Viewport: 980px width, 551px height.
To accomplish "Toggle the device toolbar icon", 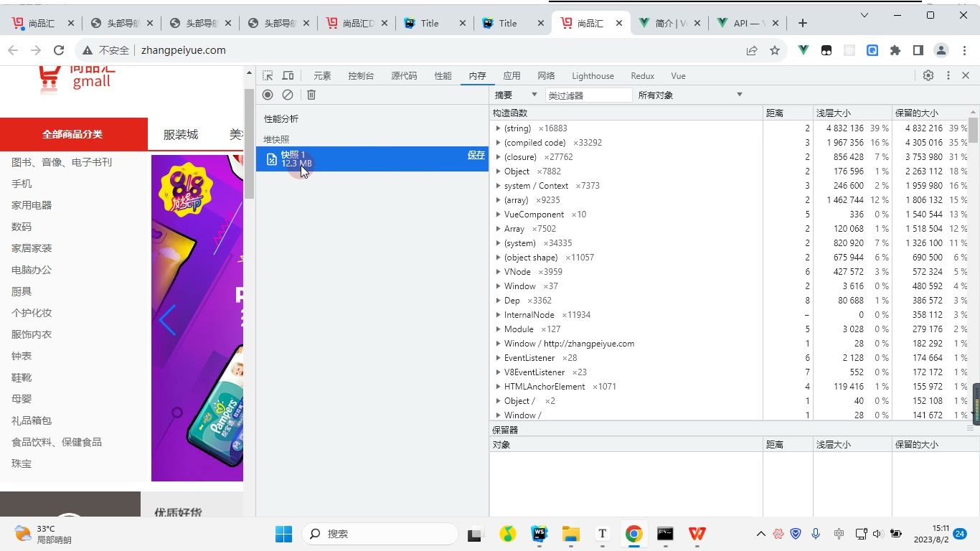I will 288,75.
